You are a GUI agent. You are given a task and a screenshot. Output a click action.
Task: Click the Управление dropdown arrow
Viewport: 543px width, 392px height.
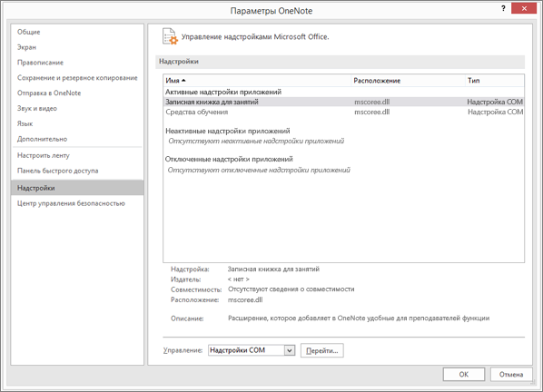290,350
